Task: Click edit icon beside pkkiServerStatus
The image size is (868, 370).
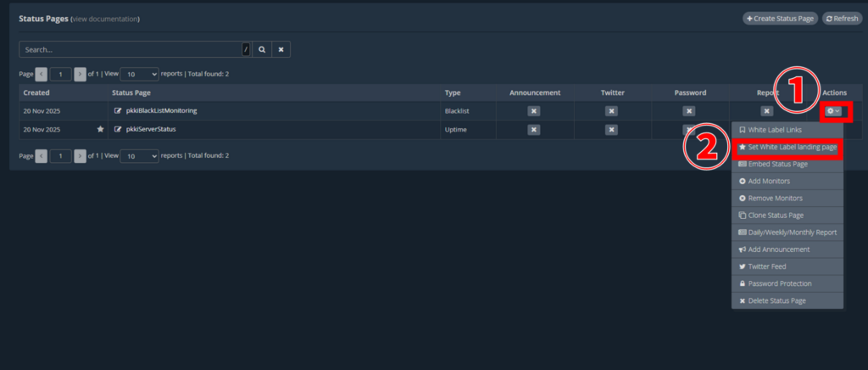Action: pyautogui.click(x=118, y=129)
